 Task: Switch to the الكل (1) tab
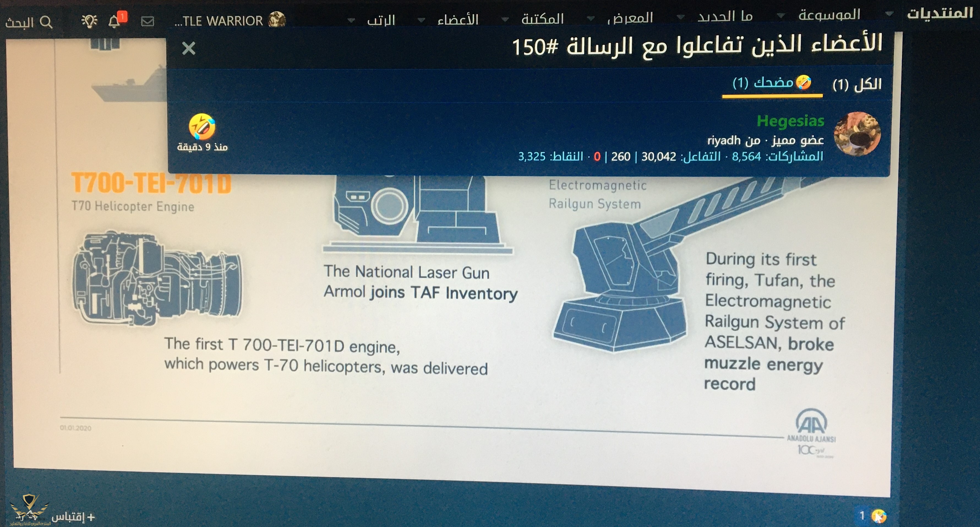857,84
